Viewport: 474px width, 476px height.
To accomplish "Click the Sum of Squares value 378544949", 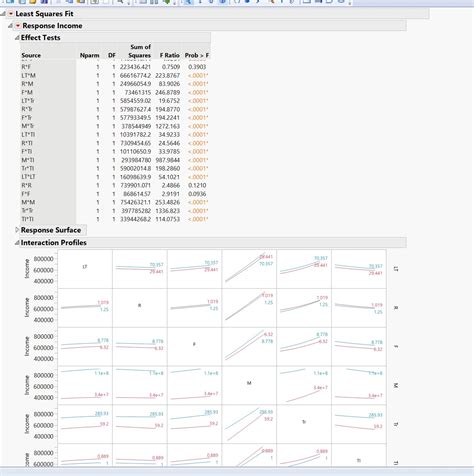I will [x=136, y=126].
